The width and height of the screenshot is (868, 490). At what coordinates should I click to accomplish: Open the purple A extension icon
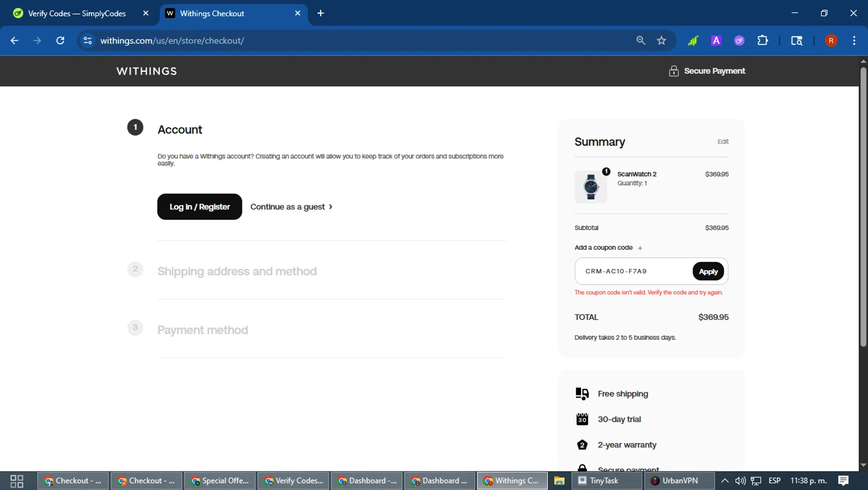(716, 40)
